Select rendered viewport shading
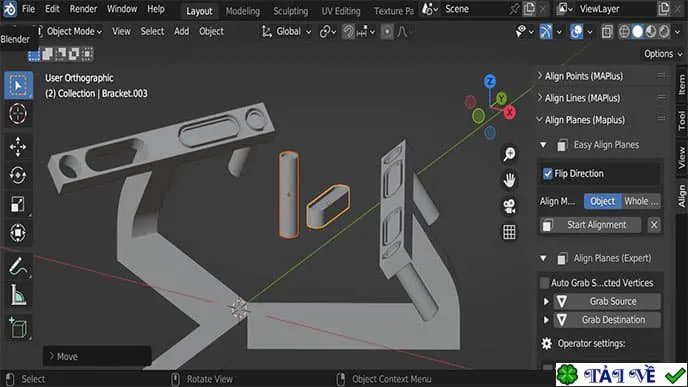Image resolution: width=688 pixels, height=387 pixels. [x=664, y=32]
